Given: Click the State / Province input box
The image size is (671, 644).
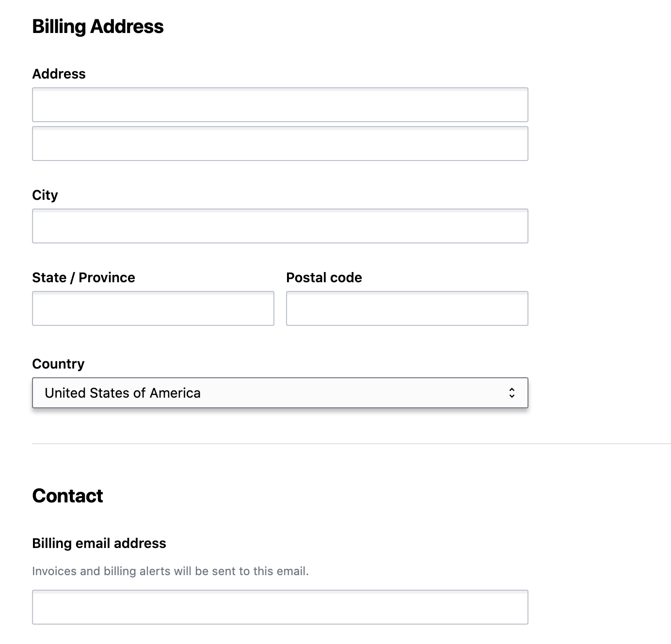Looking at the screenshot, I should click(x=153, y=308).
